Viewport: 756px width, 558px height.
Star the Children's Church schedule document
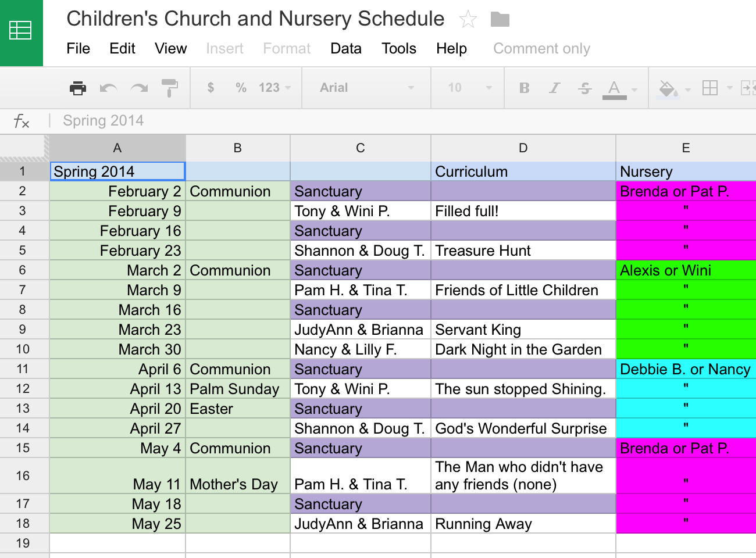coord(468,19)
